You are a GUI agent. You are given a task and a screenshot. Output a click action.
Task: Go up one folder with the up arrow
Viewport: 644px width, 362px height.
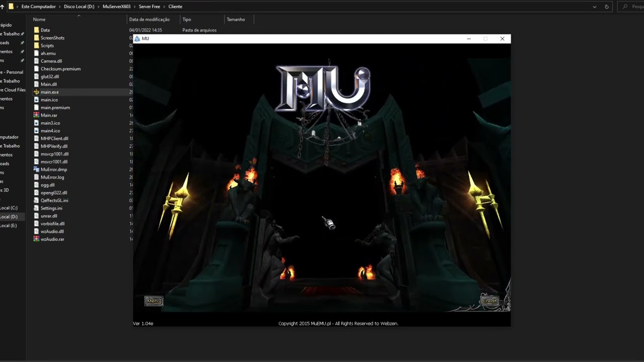[2, 7]
